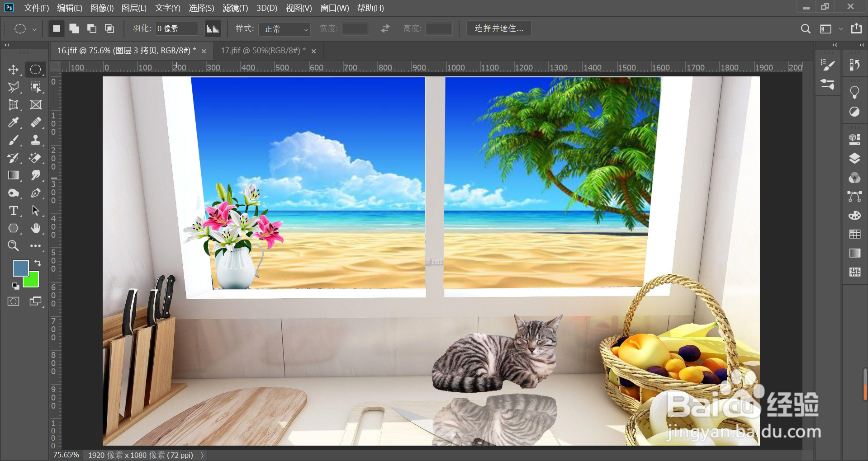Open the 图层(L) menu
Screen dimensions: 868x461
pyautogui.click(x=134, y=8)
